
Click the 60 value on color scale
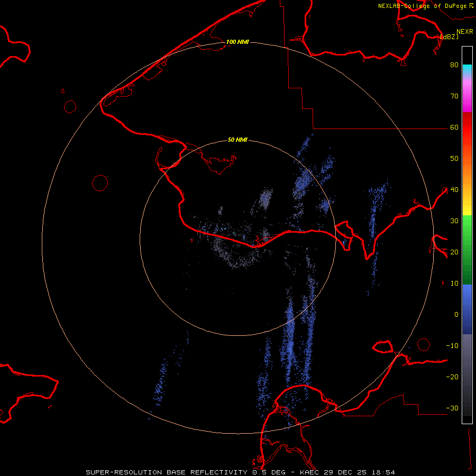(454, 127)
